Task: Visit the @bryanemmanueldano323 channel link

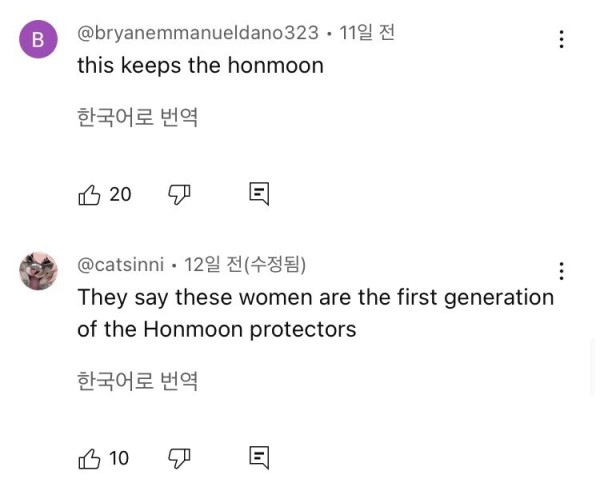Action: pos(198,33)
